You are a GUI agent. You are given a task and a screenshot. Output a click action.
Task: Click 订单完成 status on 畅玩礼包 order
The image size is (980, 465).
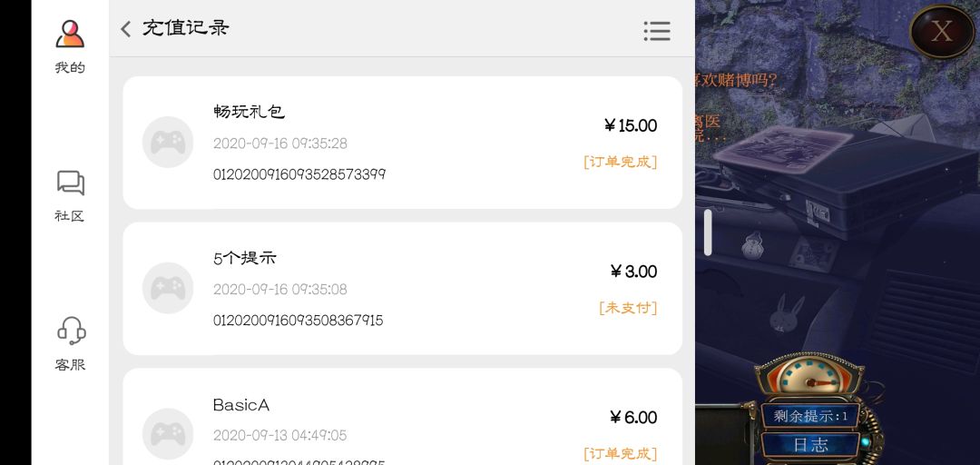click(620, 162)
